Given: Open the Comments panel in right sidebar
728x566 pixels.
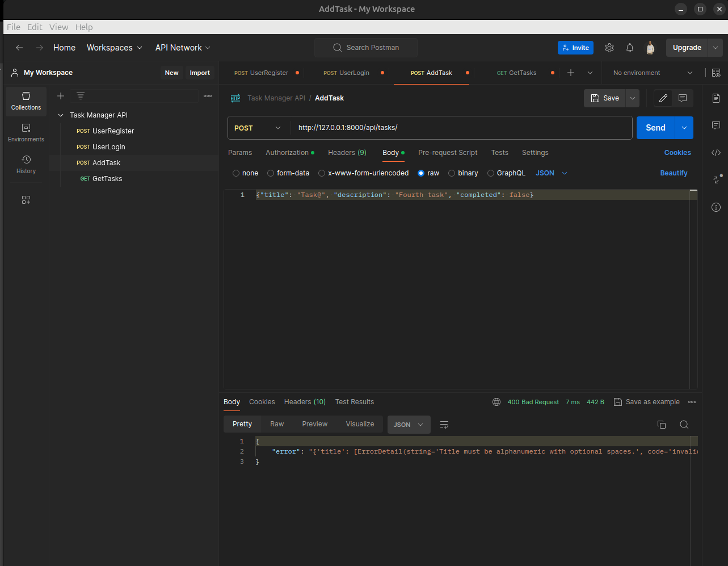Looking at the screenshot, I should tap(716, 125).
